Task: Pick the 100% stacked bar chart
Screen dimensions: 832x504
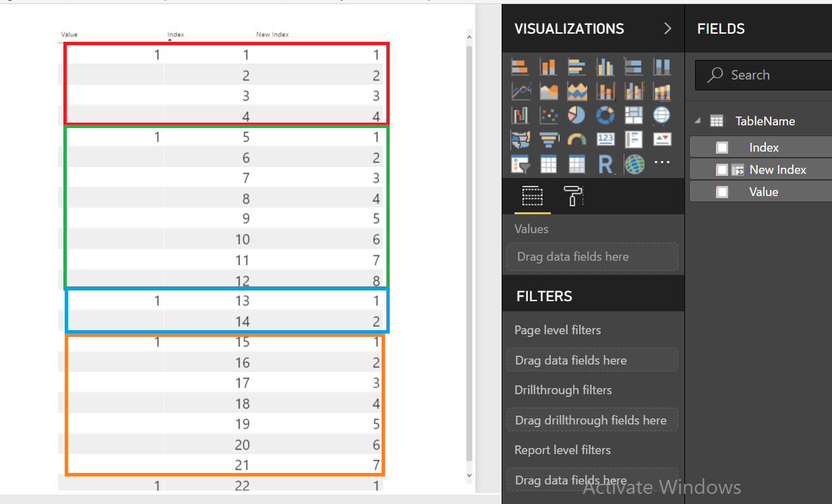Action: coord(634,67)
